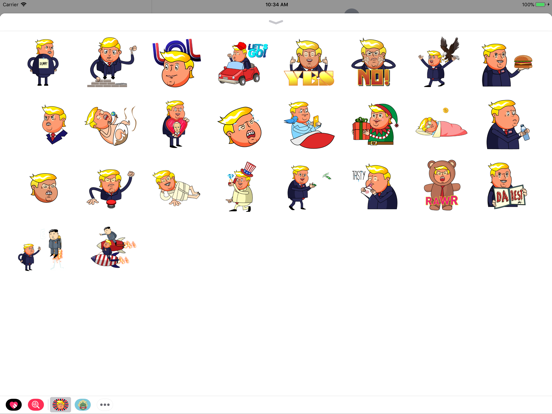The width and height of the screenshot is (552, 414).
Task: Pick the TASTY sticker
Action: (375, 187)
